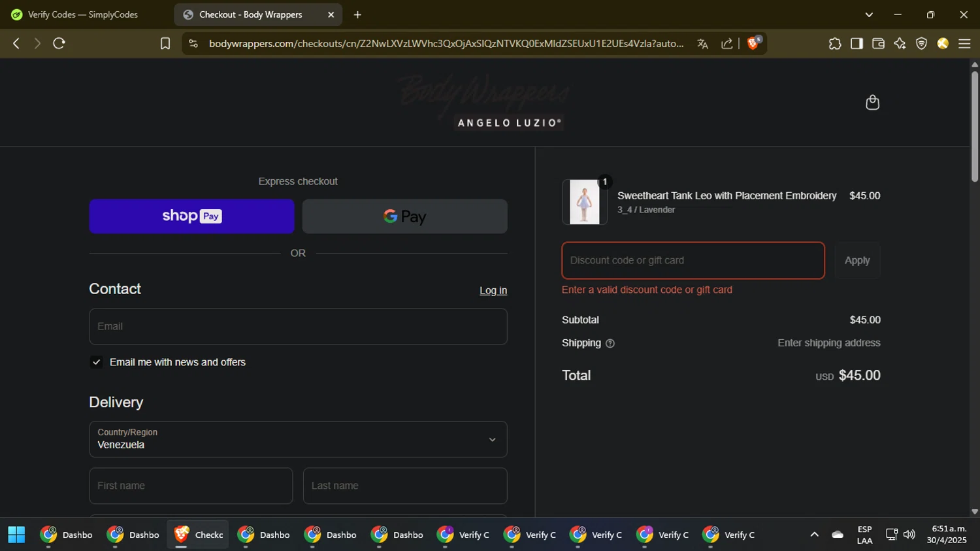View site information icon in address bar
Image resolution: width=980 pixels, height=551 pixels.
(193, 44)
